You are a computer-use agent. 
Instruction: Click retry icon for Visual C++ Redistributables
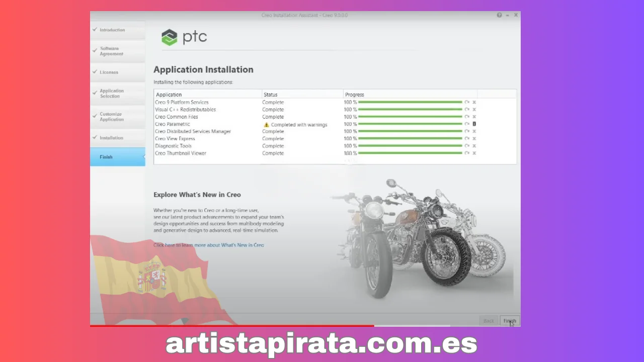(x=467, y=110)
